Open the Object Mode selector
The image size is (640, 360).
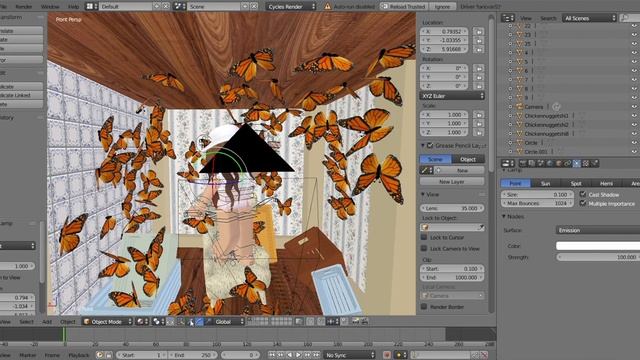(108, 322)
